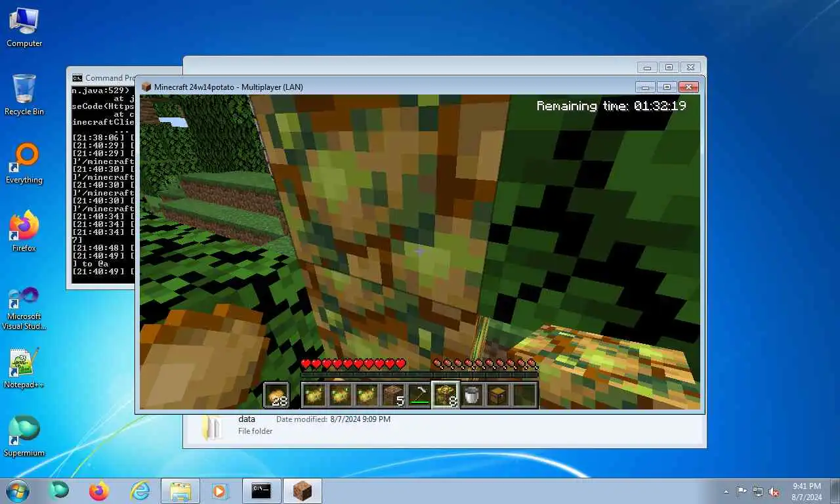
Task: Open the Action Center flag in tray
Action: 742,491
